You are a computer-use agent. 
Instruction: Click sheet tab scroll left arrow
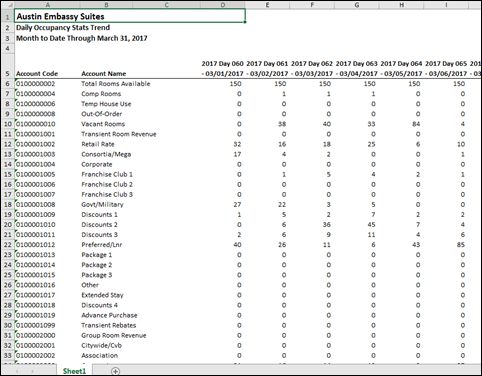pyautogui.click(x=17, y=371)
